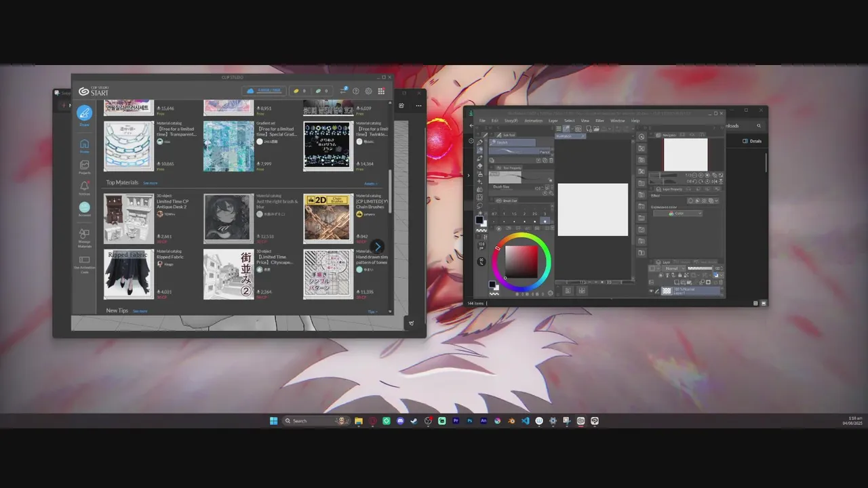Open Help menu in Clip Studio Paint

[635, 121]
